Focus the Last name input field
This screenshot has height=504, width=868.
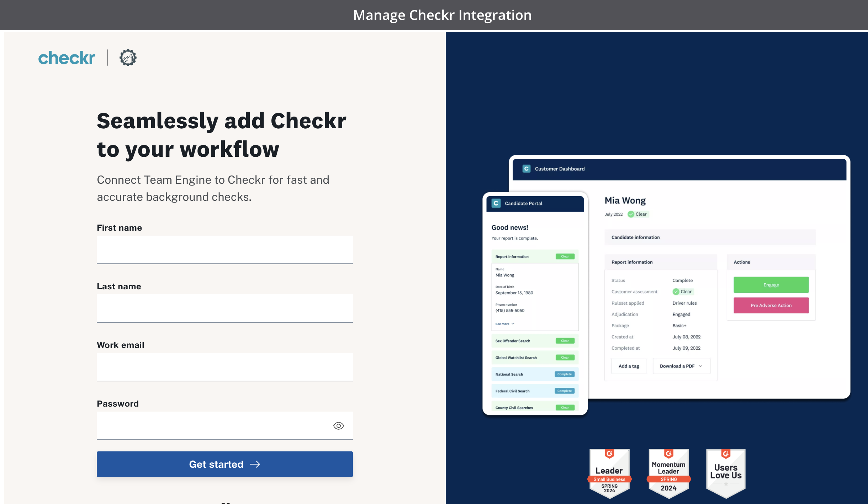click(x=224, y=308)
